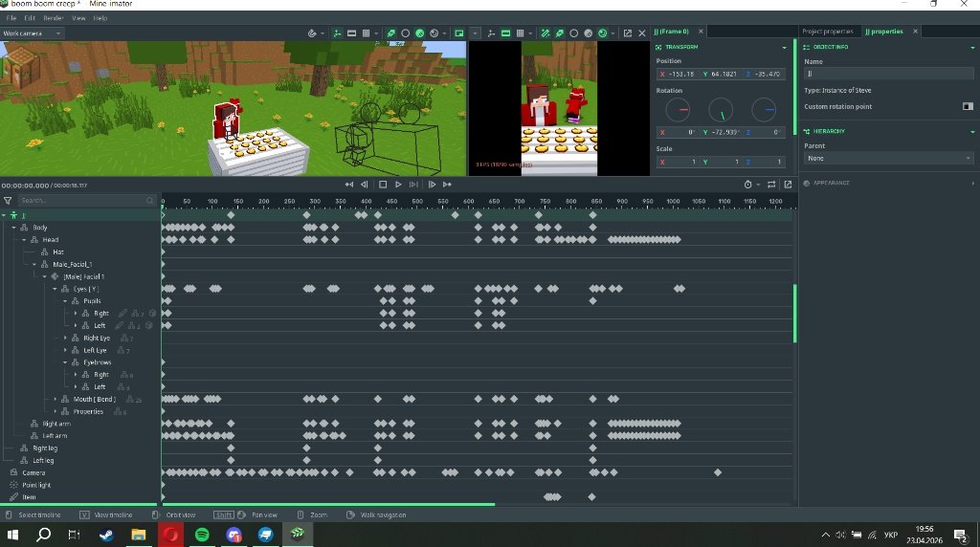Step back with the previous frame button
This screenshot has width=980, height=547.
click(x=364, y=185)
